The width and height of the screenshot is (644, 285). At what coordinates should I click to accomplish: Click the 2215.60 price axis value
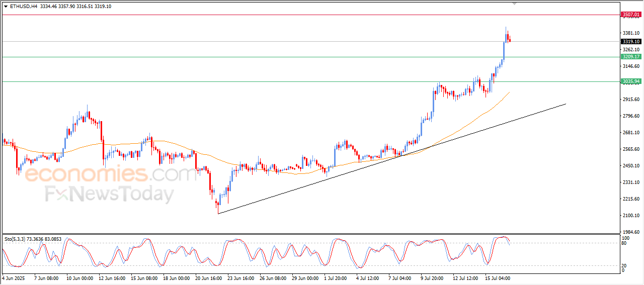tap(630, 199)
